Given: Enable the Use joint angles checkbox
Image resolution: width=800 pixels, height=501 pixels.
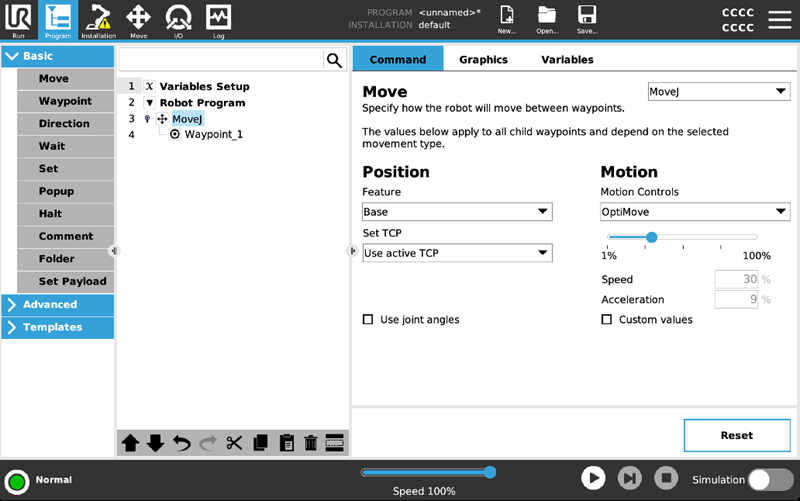Looking at the screenshot, I should 368,320.
